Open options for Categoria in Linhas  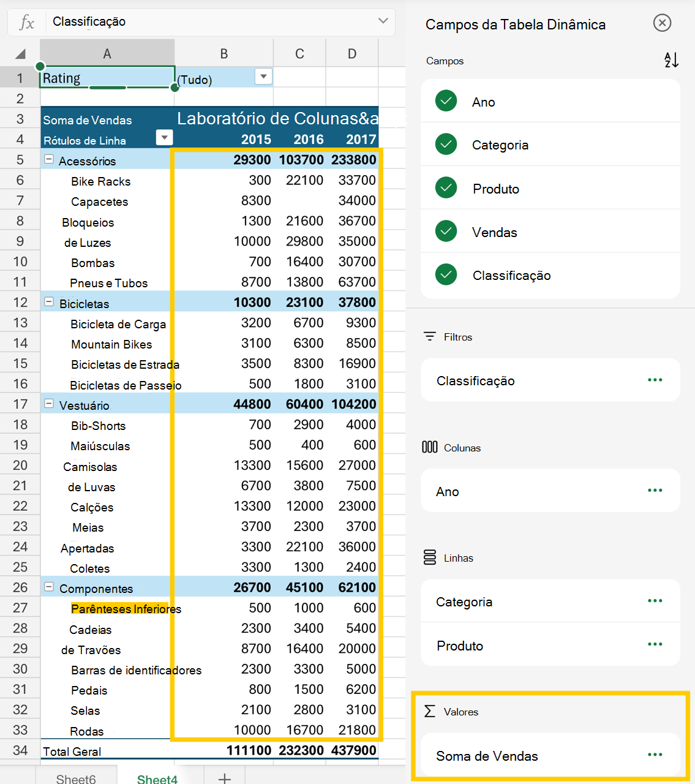pos(655,601)
